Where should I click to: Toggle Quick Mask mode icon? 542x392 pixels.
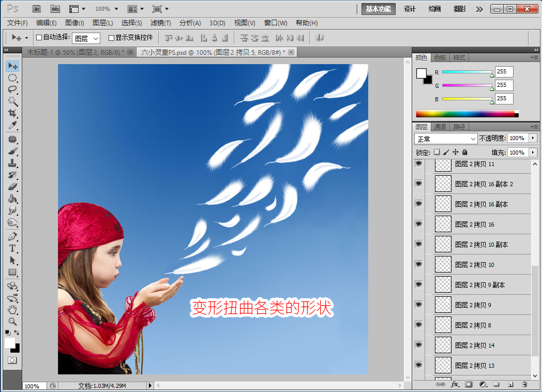coord(12,360)
